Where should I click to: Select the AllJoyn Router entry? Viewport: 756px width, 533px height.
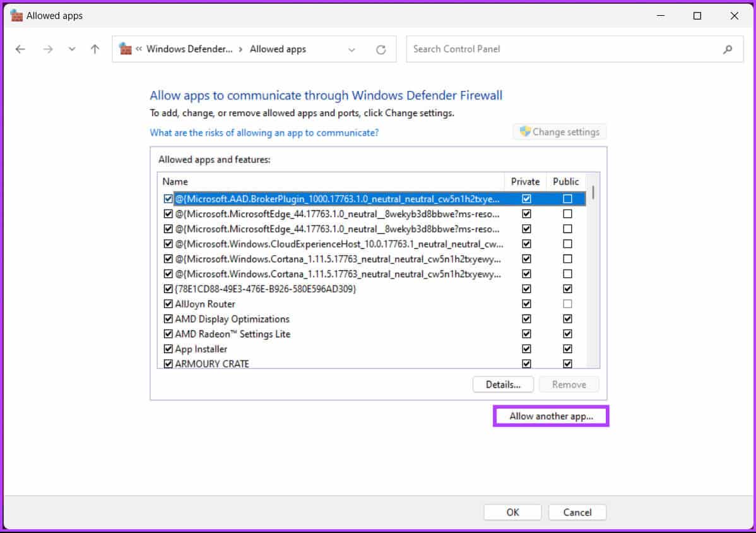click(x=205, y=304)
